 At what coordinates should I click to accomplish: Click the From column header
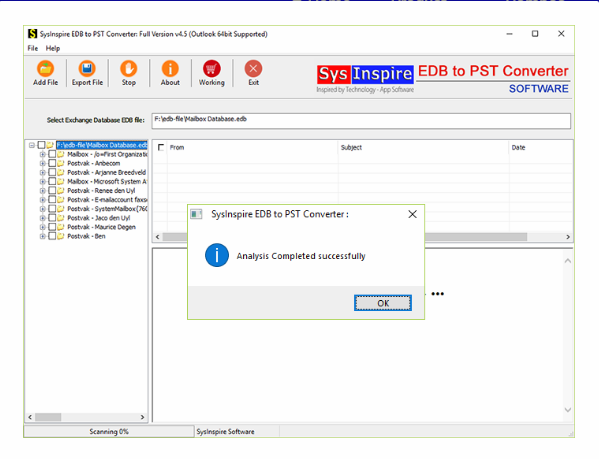[x=252, y=147]
